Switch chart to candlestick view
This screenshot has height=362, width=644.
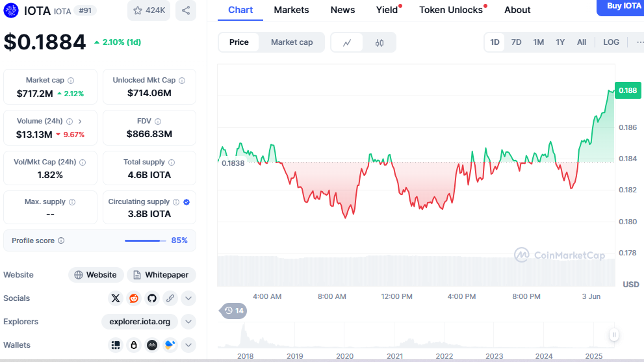point(380,42)
